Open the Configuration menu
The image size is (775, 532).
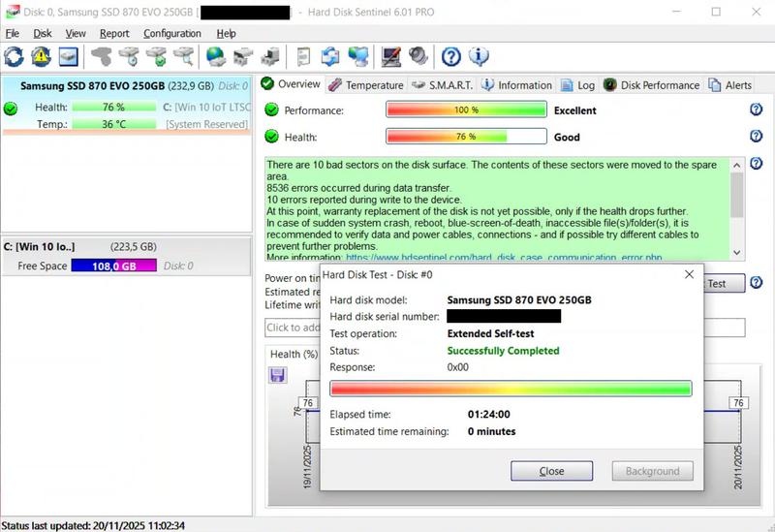[172, 33]
